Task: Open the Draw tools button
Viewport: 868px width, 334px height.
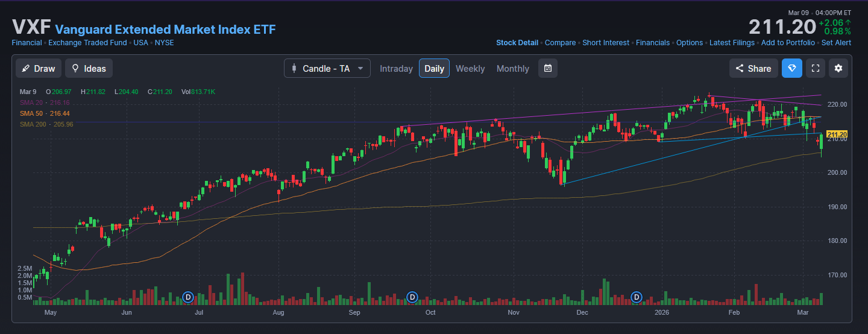Action: (x=39, y=68)
